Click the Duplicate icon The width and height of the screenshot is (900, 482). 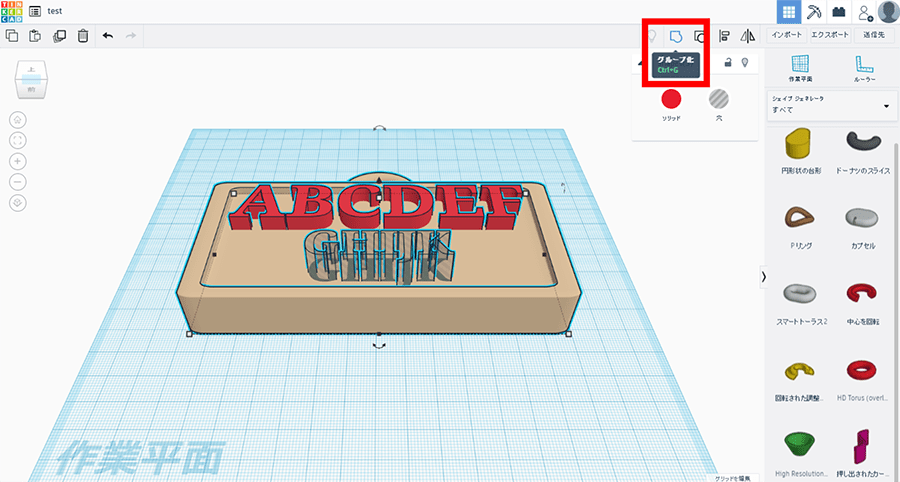point(59,36)
